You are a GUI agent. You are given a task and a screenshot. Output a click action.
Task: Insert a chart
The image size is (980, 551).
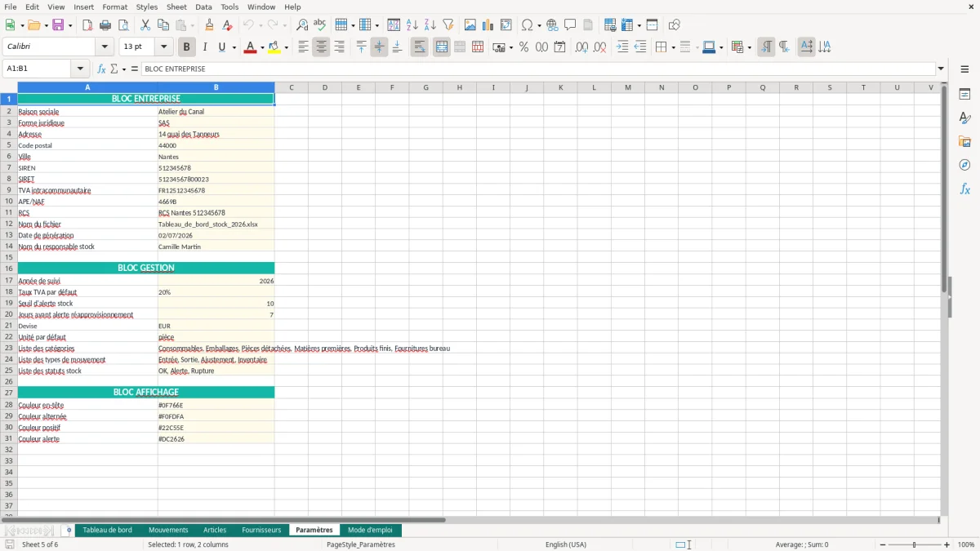pyautogui.click(x=488, y=25)
